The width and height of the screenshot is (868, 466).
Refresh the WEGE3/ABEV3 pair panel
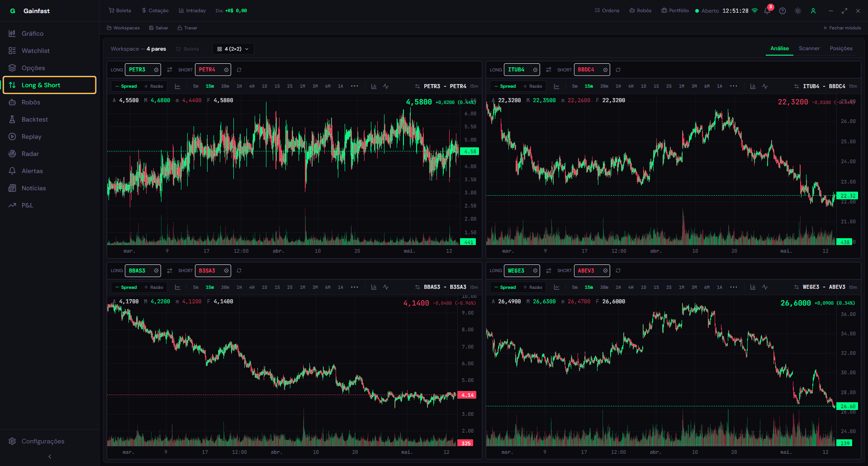(x=618, y=271)
